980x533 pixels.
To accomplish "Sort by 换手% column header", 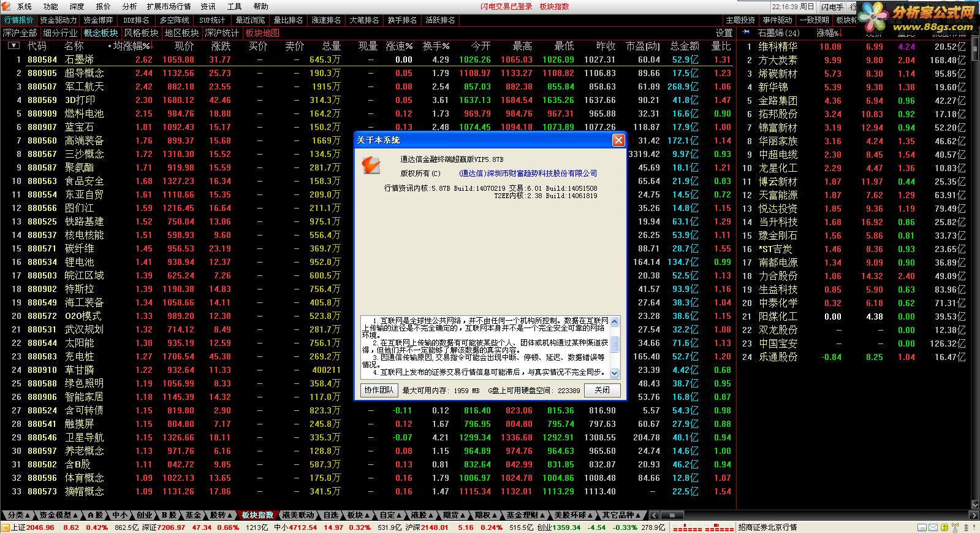I will click(436, 46).
